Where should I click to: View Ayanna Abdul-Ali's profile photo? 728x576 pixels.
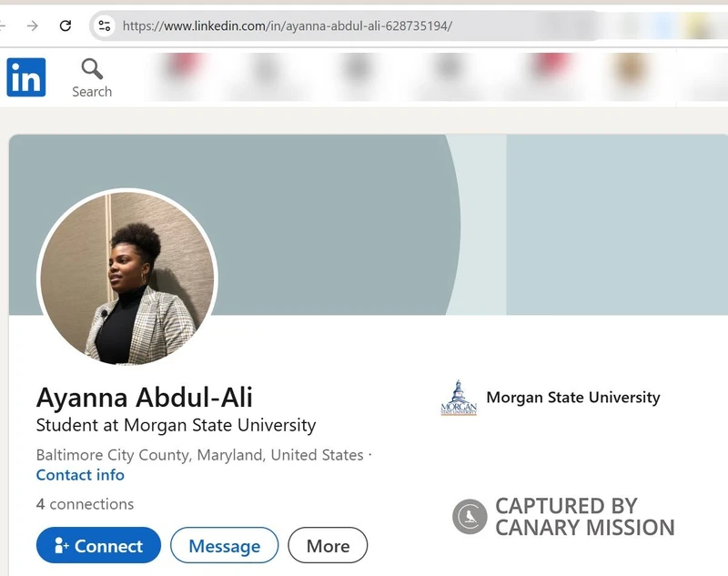coord(127,277)
